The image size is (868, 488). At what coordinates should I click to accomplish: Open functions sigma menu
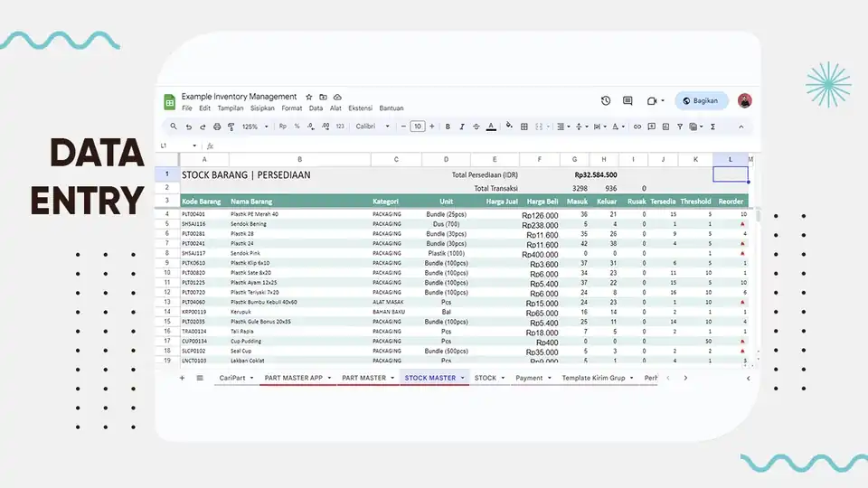coord(713,127)
